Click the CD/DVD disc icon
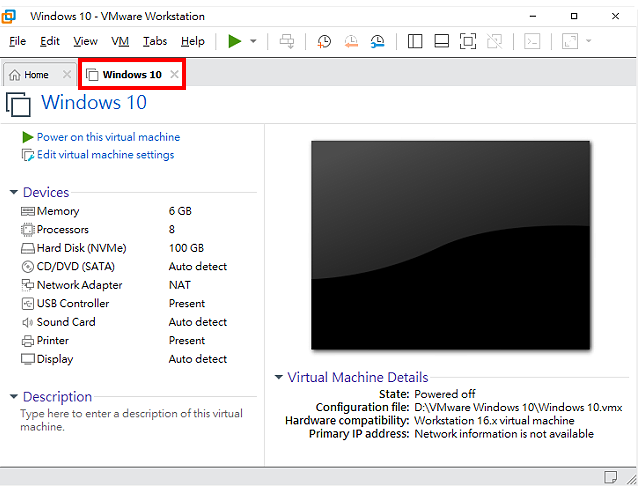Viewport: 642px width, 488px height. point(27,267)
